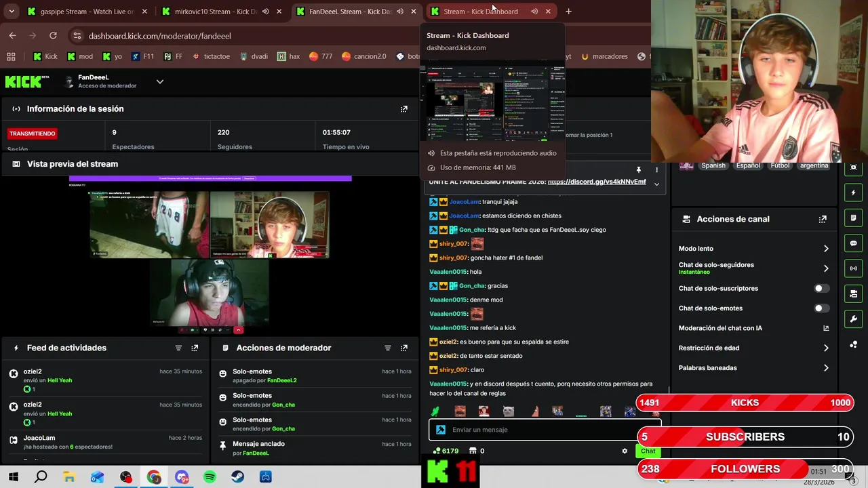Open a new browser tab
868x488 pixels.
point(568,12)
